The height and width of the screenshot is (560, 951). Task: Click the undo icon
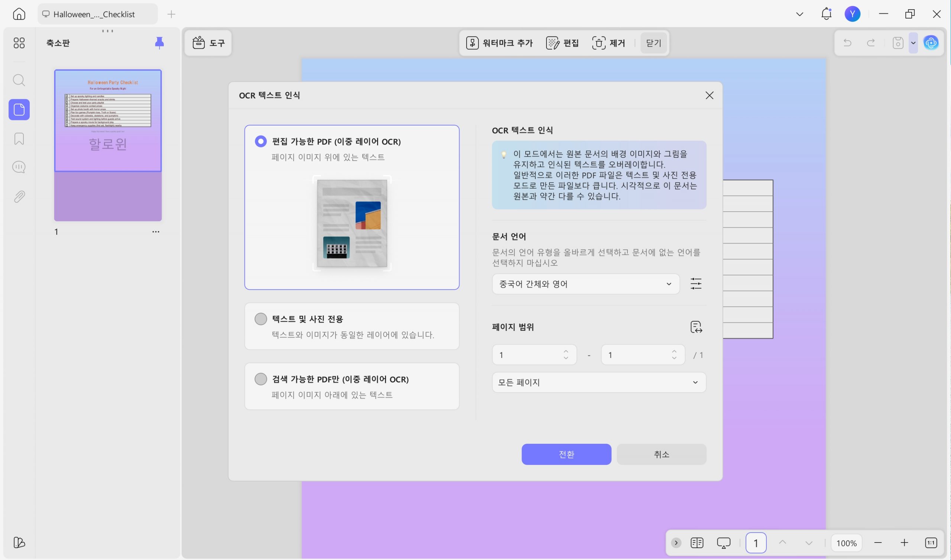click(848, 43)
